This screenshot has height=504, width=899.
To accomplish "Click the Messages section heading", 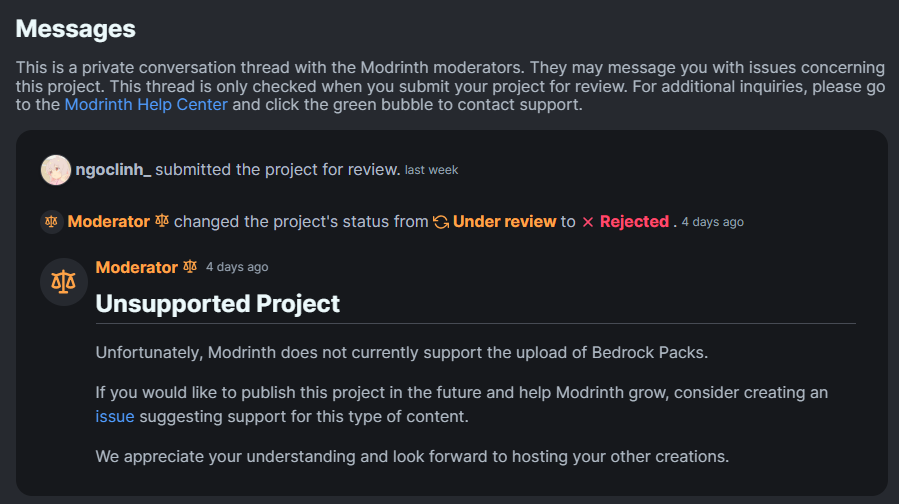I will (76, 29).
